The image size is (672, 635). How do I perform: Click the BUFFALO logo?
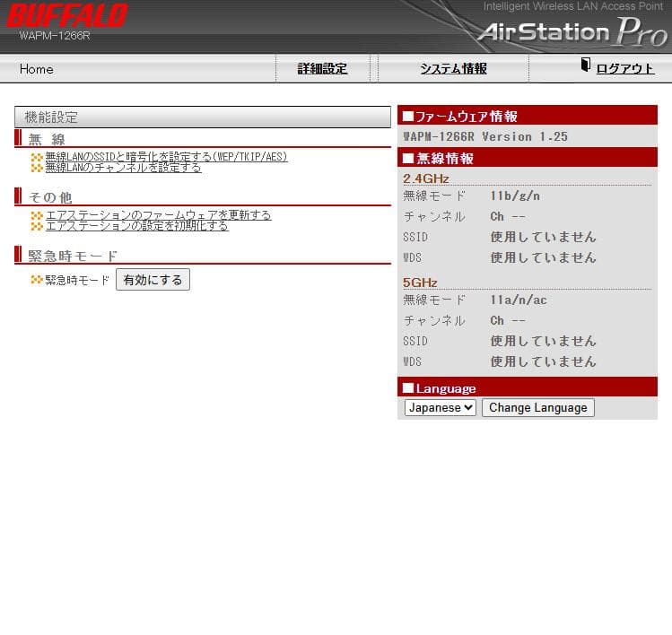point(67,15)
